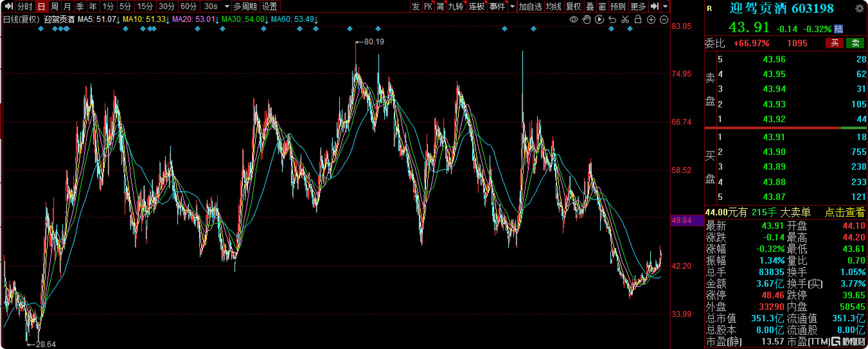Switch to 分时 intraday tab
The image size is (868, 349).
(x=25, y=6)
